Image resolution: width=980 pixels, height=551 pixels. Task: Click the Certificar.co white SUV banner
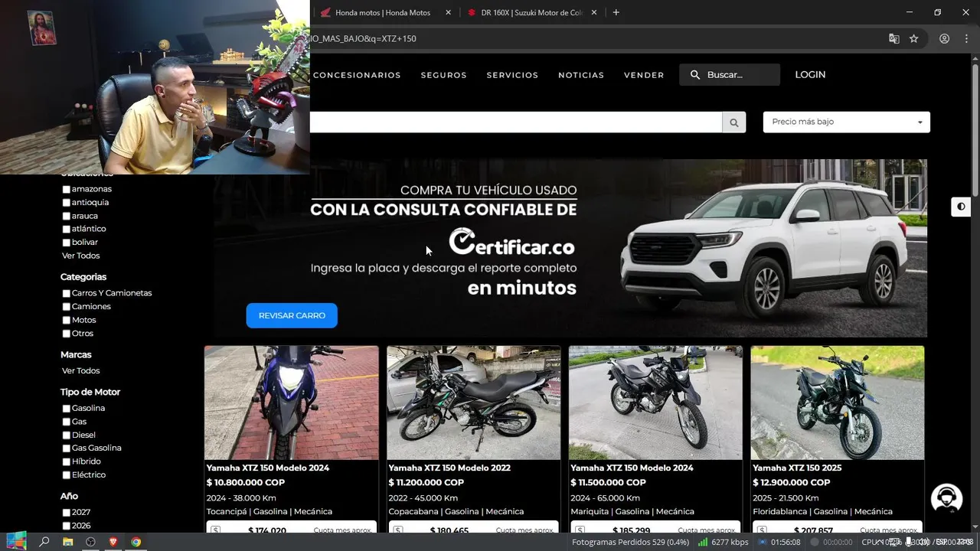(x=570, y=248)
